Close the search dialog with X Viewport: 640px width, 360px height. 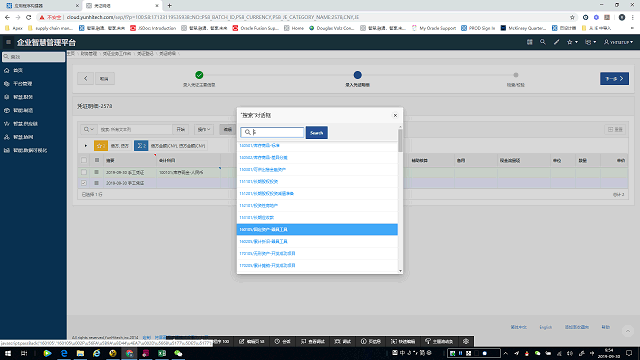tap(395, 116)
